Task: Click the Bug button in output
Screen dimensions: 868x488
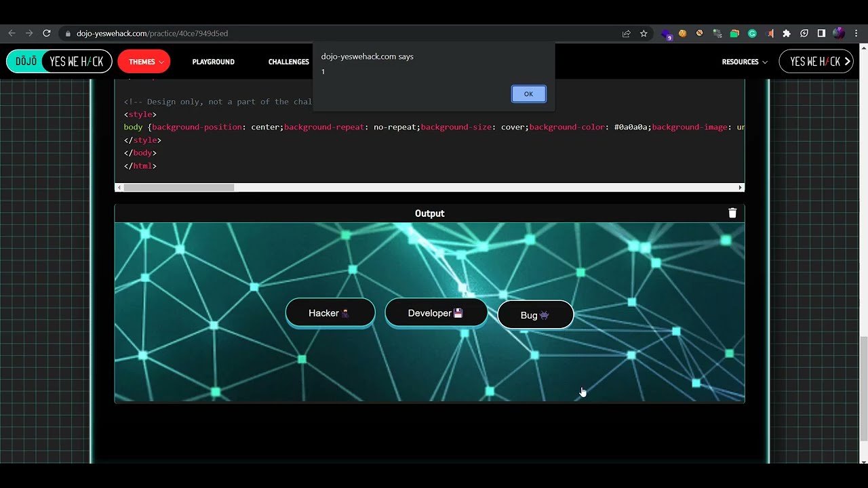Action: click(536, 315)
